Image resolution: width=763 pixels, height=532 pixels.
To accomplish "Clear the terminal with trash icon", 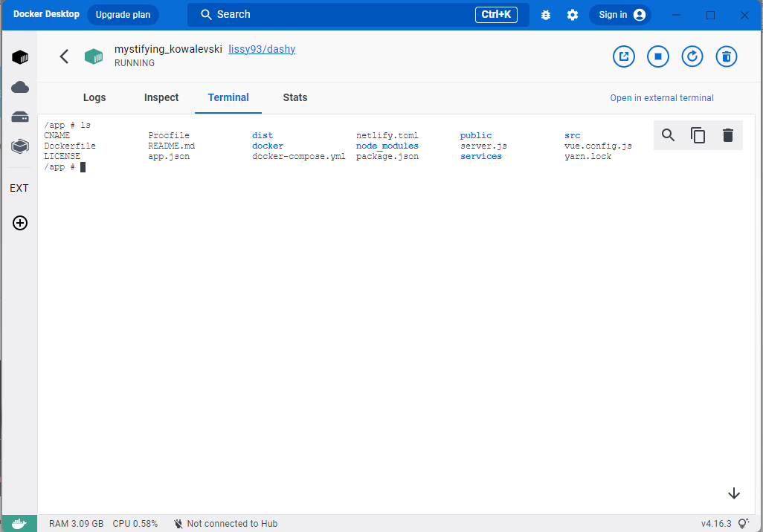I will click(x=728, y=135).
